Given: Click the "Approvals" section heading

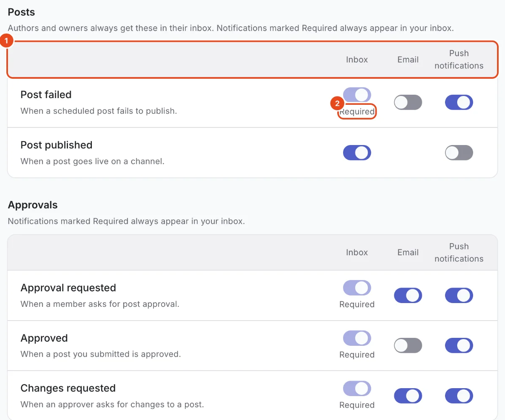Looking at the screenshot, I should 33,205.
